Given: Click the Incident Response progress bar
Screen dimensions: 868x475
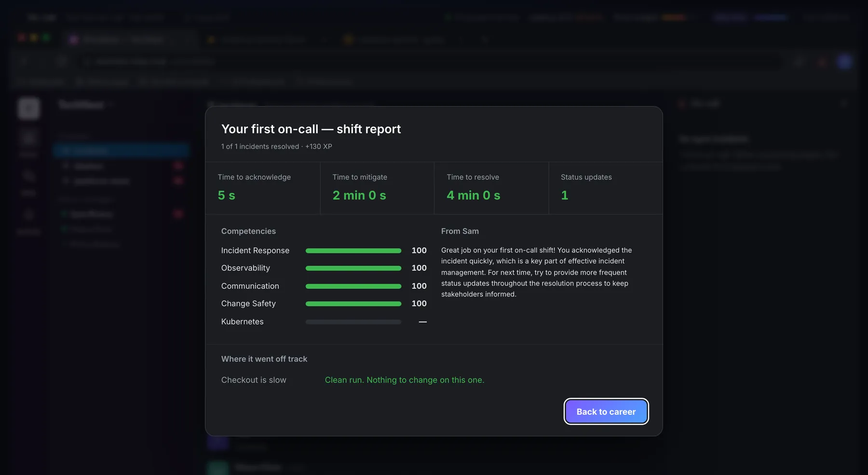Looking at the screenshot, I should click(x=353, y=251).
